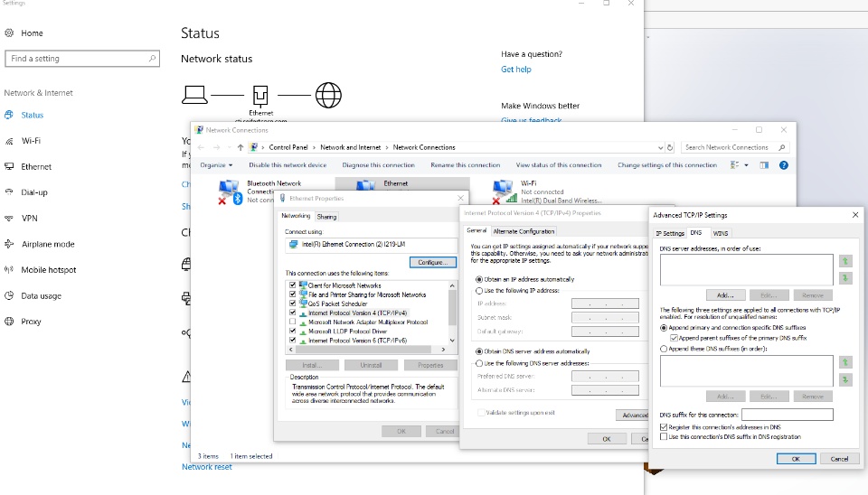
Task: Open Proxy settings page
Action: (31, 322)
